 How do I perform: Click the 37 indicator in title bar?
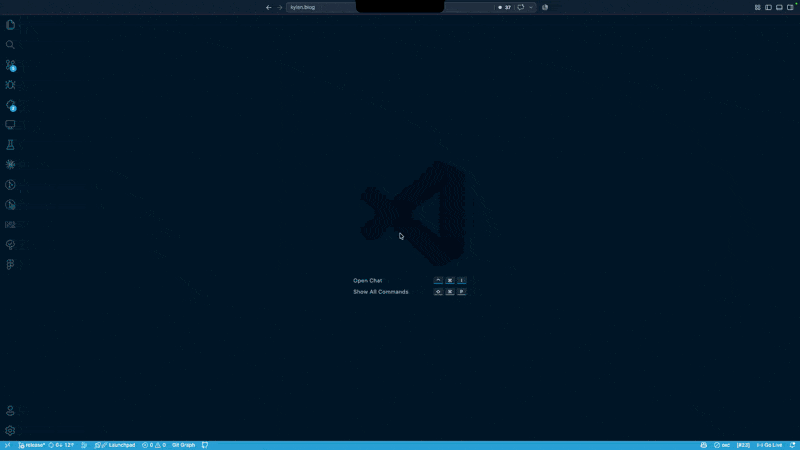click(x=504, y=7)
